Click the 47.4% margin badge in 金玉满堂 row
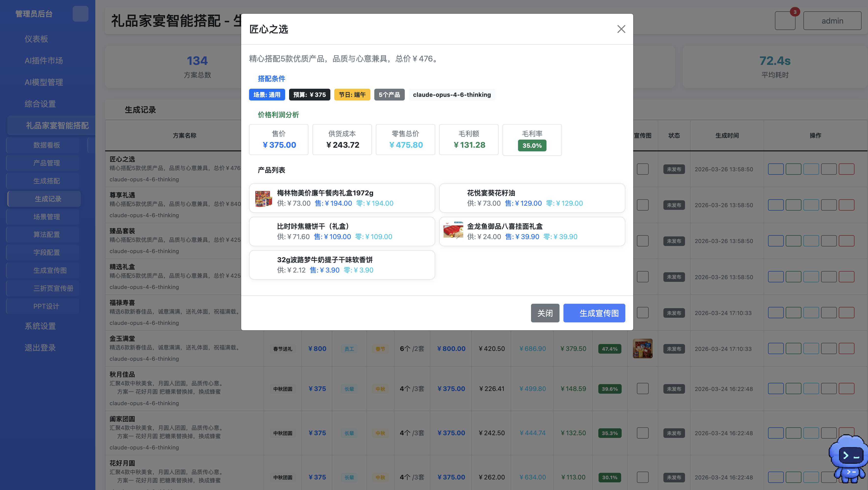Viewport: 868px width, 490px height. point(610,349)
